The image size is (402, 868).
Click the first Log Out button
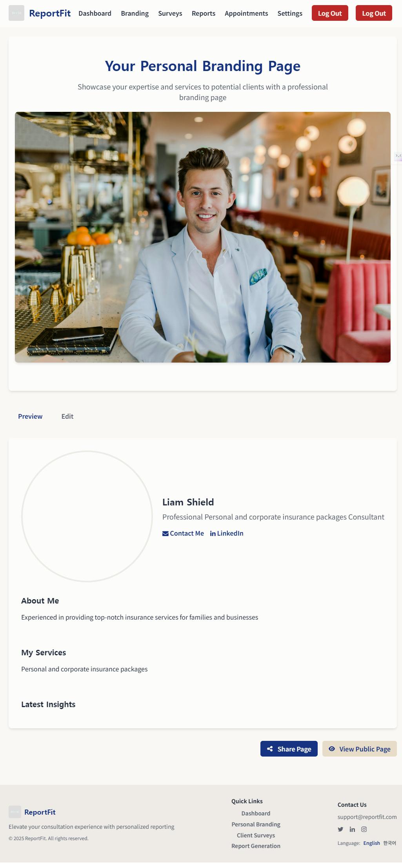[x=330, y=13]
